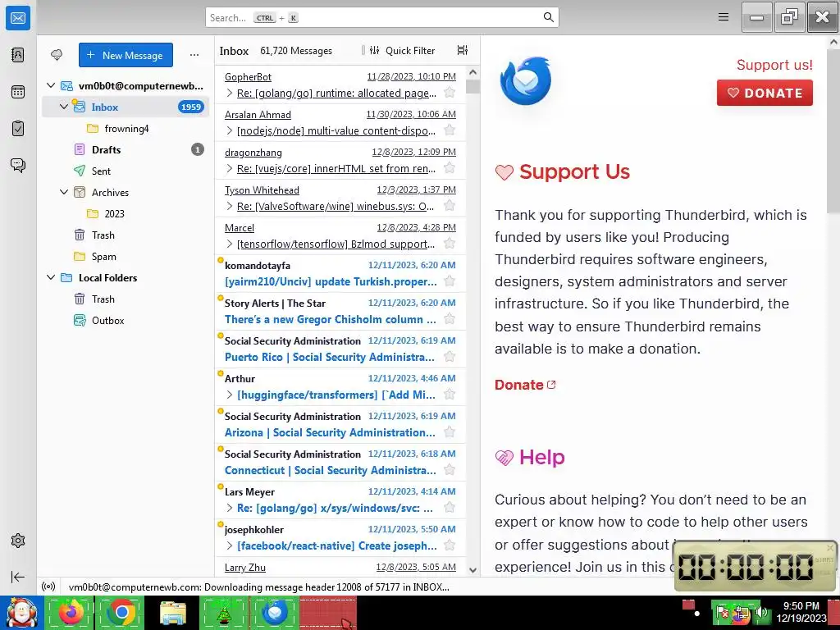Click the start page scrollbar thumb

click(833, 132)
